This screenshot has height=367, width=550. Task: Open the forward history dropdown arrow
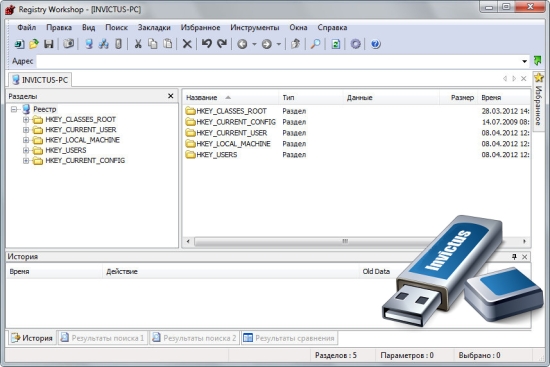click(279, 45)
